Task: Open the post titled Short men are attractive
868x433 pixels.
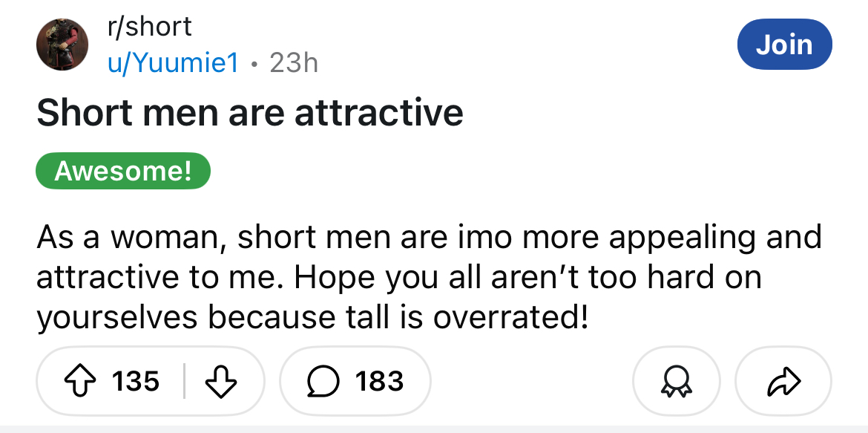Action: coord(250,114)
